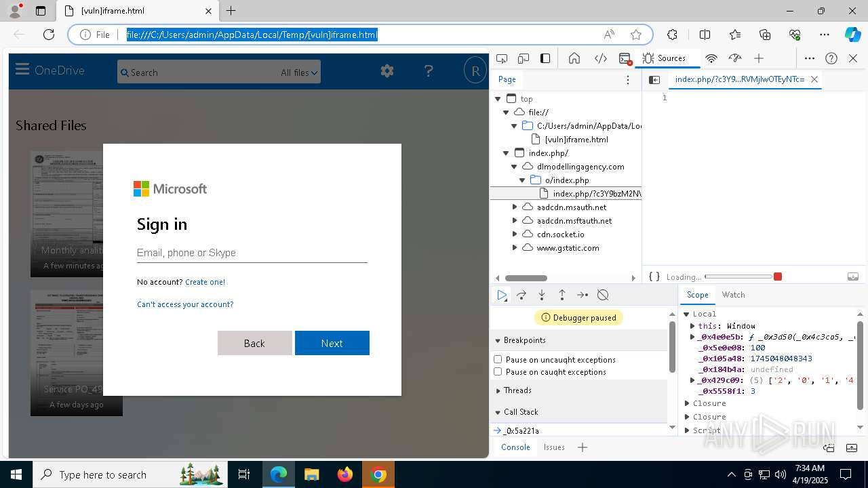Expand the www.gstatic.com node
This screenshot has height=488, width=868.
(x=515, y=248)
